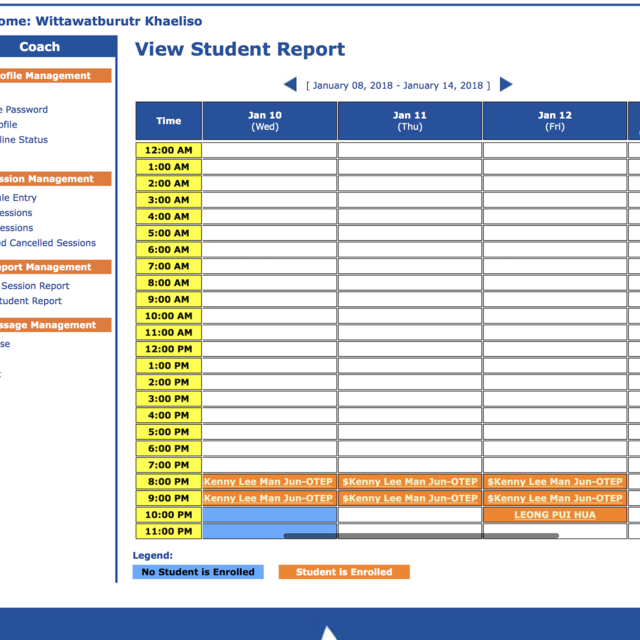Screen dimensions: 640x640
Task: Click the Wittawatburutr Khaeliso user name
Action: (119, 21)
